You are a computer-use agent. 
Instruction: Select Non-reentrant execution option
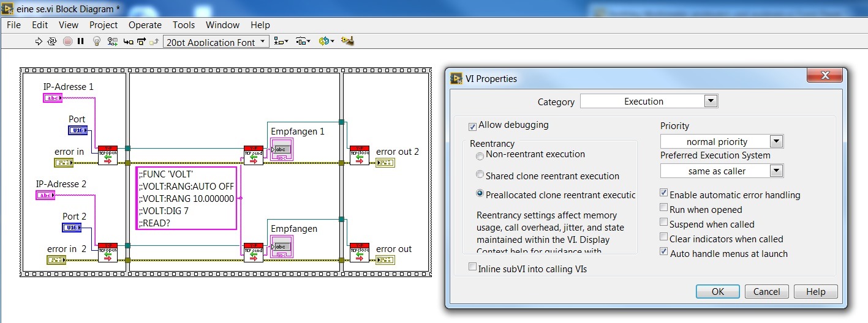point(480,156)
